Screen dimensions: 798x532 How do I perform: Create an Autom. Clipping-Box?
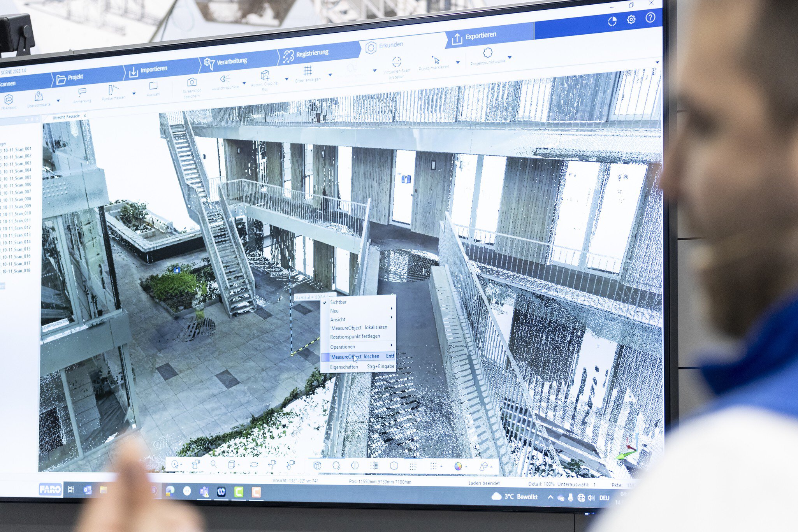tap(265, 80)
